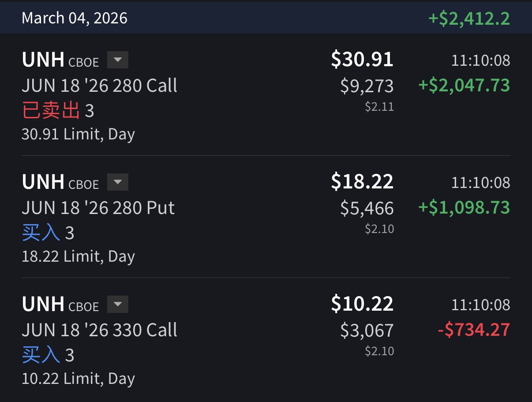Open the JUN 18 '26 280 Put contract
This screenshot has width=532, height=402.
(x=98, y=207)
